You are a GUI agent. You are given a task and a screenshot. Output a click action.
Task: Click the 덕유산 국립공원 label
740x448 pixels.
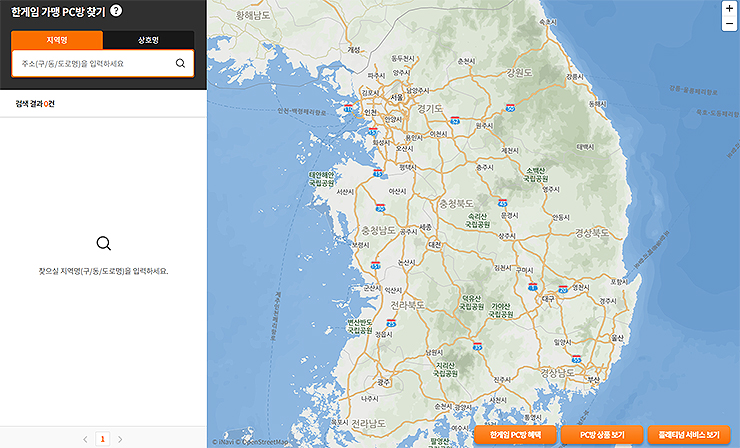471,303
